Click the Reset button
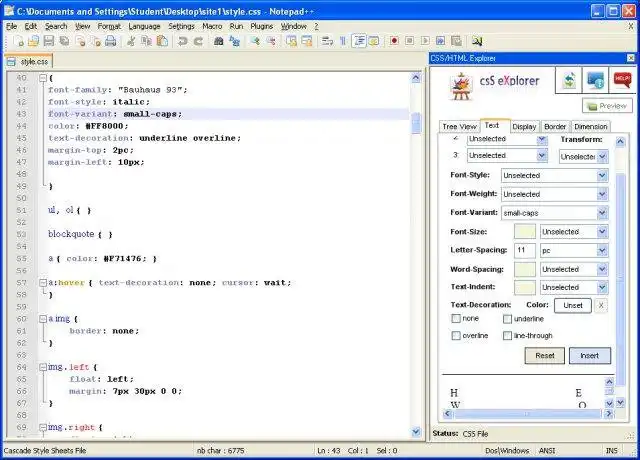The width and height of the screenshot is (640, 460). (x=544, y=356)
